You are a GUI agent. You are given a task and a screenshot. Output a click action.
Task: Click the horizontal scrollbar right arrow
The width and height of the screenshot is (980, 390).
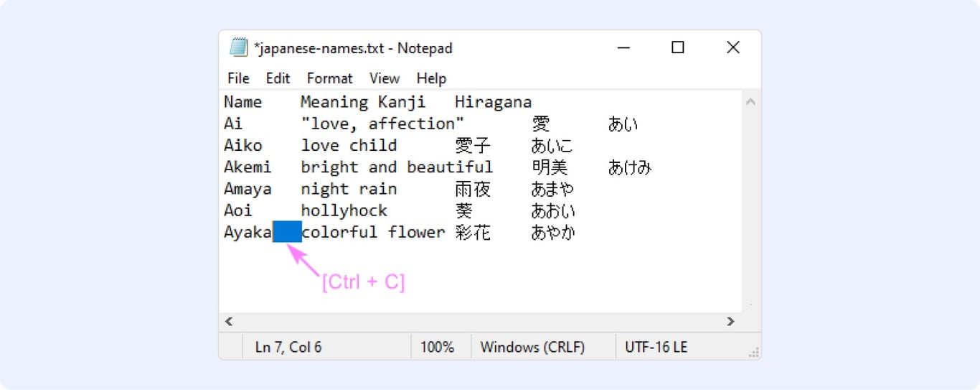[730, 321]
